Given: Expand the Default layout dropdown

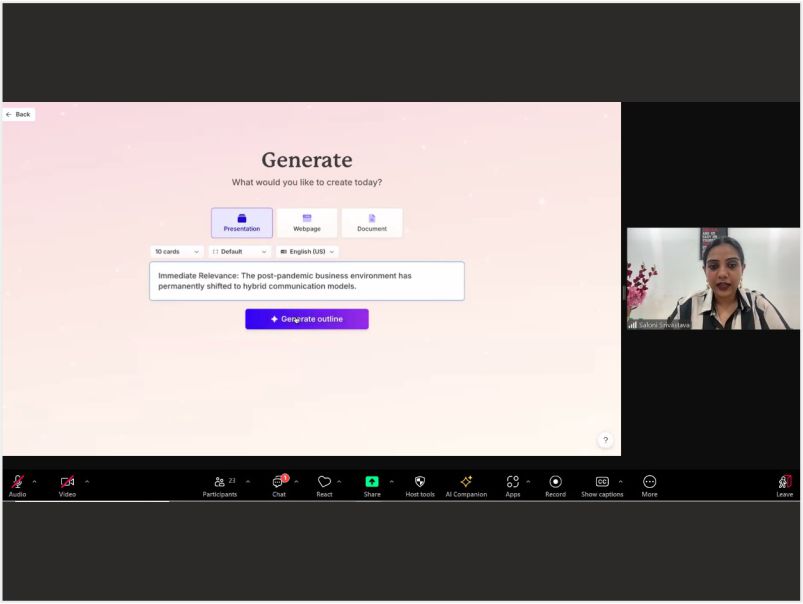Looking at the screenshot, I should [239, 252].
